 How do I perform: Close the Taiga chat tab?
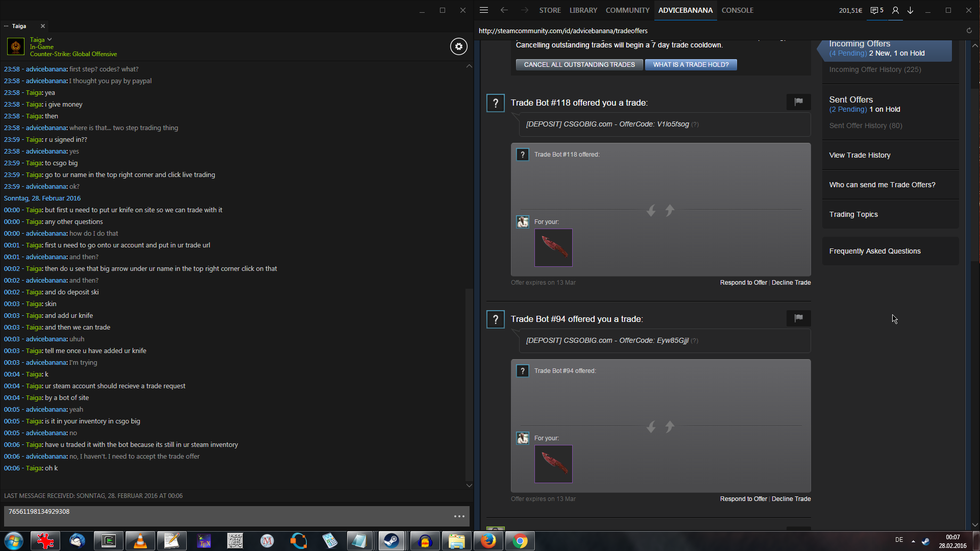click(x=43, y=26)
